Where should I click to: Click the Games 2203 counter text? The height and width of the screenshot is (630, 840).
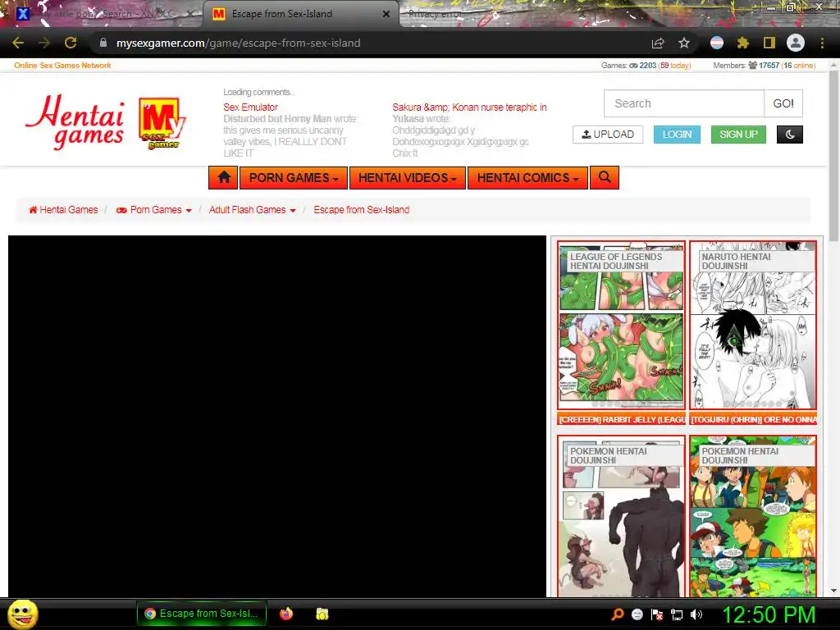pos(646,66)
